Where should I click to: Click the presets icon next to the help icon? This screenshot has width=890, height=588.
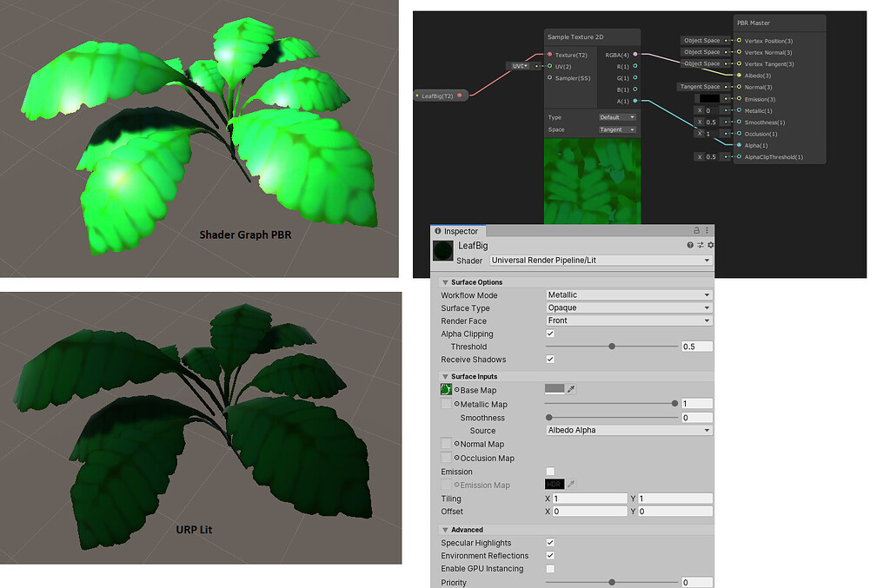[701, 246]
